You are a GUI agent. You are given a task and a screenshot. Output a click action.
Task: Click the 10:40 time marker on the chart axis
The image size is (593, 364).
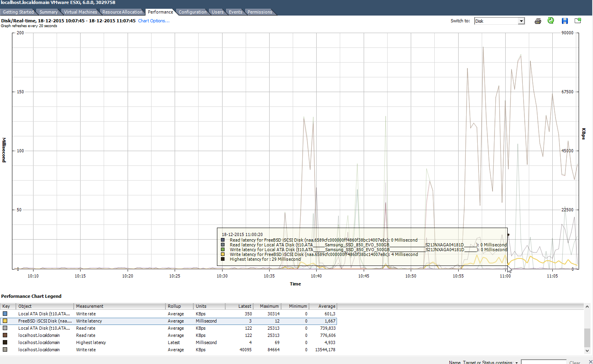coord(316,276)
